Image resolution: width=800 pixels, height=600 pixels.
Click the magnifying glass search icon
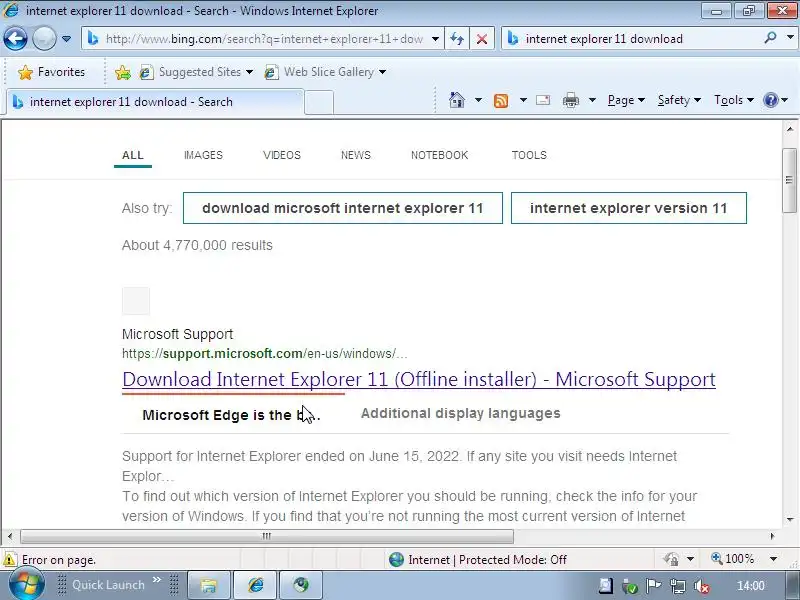point(770,38)
